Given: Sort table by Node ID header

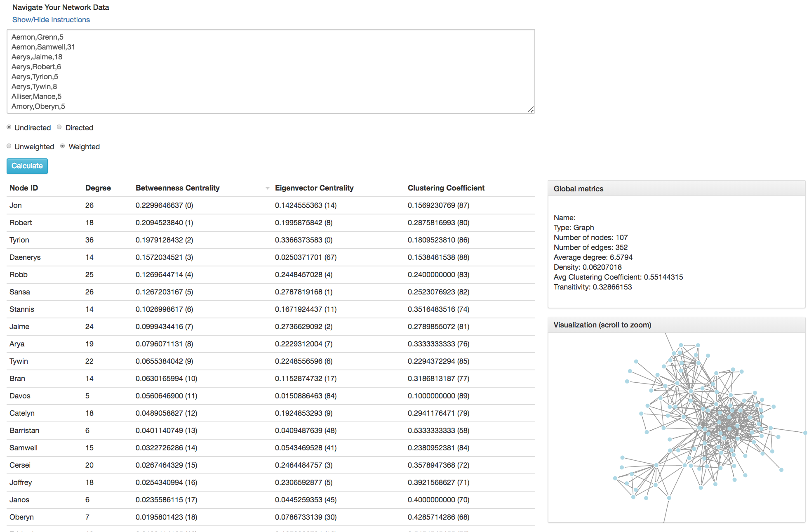Looking at the screenshot, I should pyautogui.click(x=24, y=188).
